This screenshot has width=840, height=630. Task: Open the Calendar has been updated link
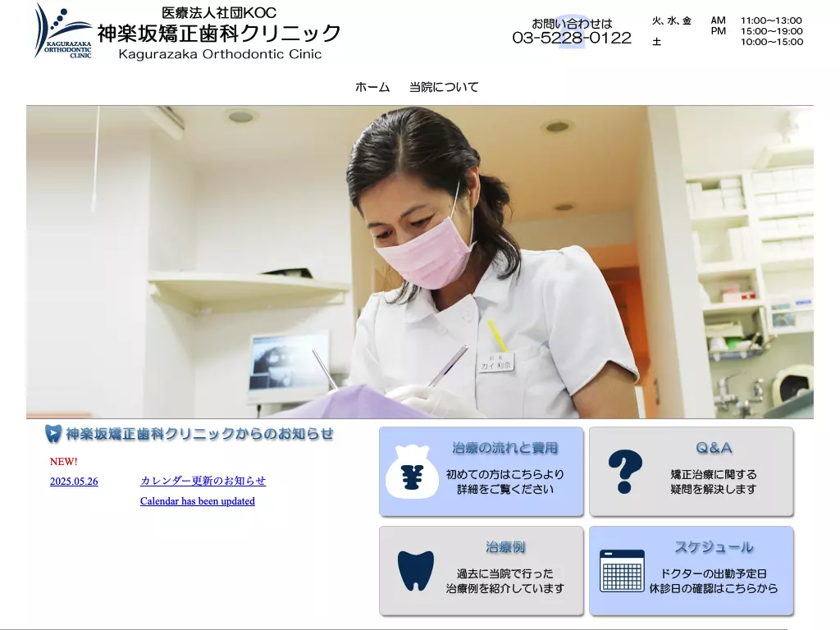[x=197, y=501]
